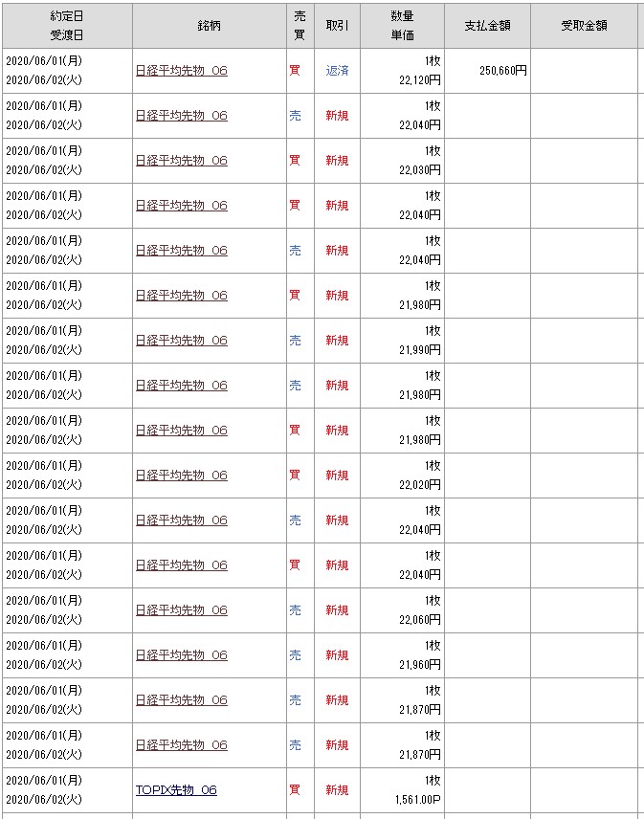This screenshot has height=819, width=644.
Task: Click the 銘柄 column header
Action: (210, 26)
